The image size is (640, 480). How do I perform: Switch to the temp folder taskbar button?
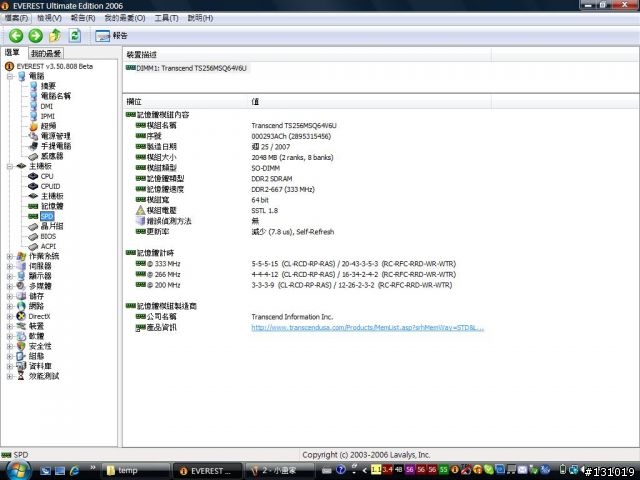[x=135, y=471]
